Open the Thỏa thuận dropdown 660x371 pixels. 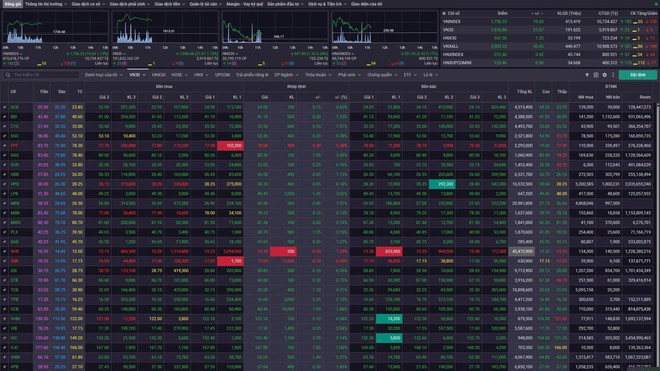tap(318, 75)
